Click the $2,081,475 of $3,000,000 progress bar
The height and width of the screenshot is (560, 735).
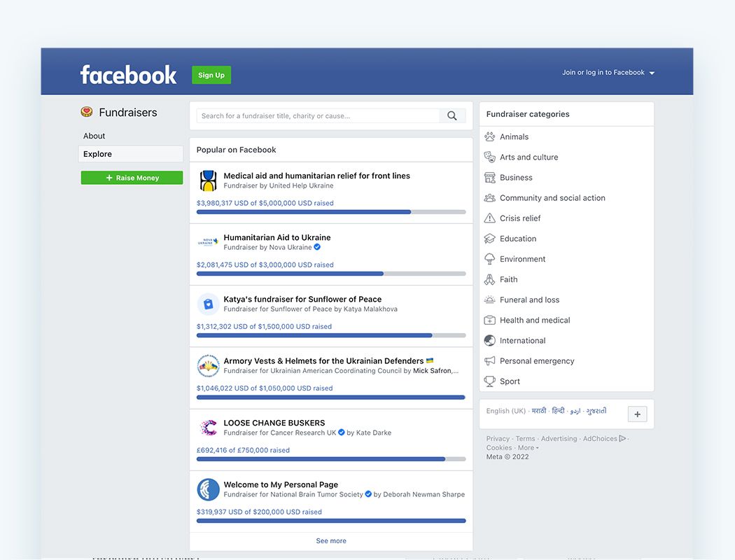point(331,274)
